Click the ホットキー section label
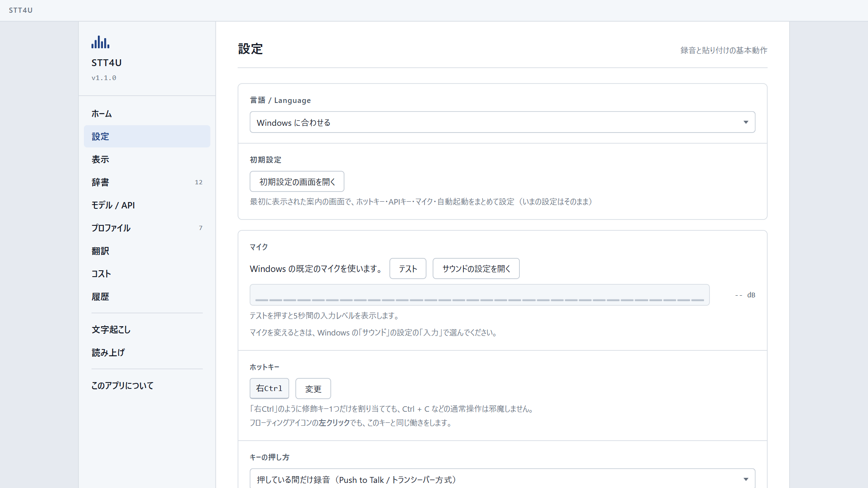This screenshot has height=488, width=868. [x=265, y=367]
